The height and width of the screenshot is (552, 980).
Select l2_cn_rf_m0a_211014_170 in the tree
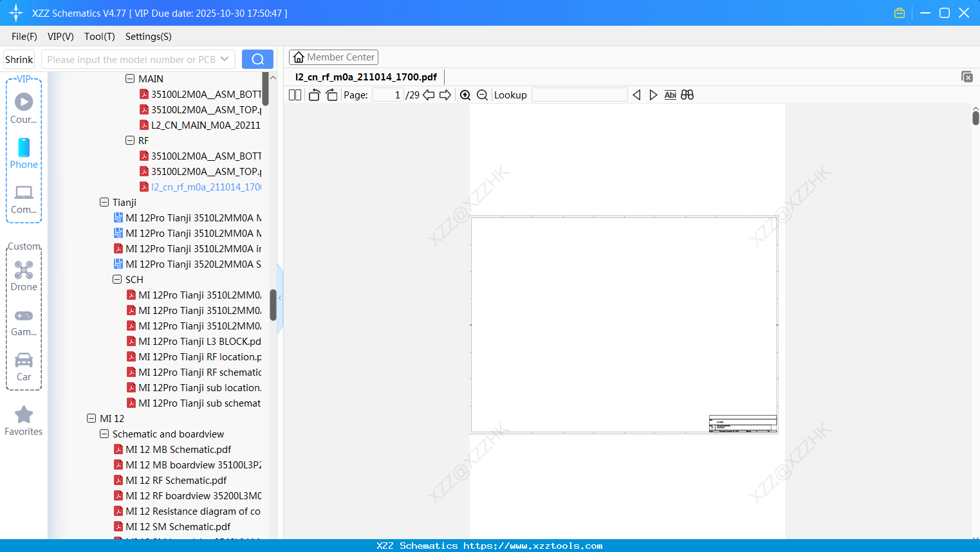(199, 187)
